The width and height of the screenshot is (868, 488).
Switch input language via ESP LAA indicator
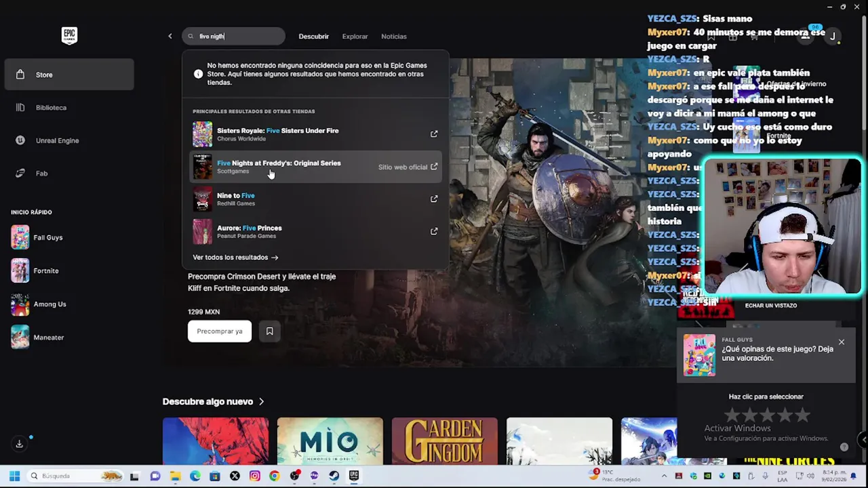tap(783, 476)
